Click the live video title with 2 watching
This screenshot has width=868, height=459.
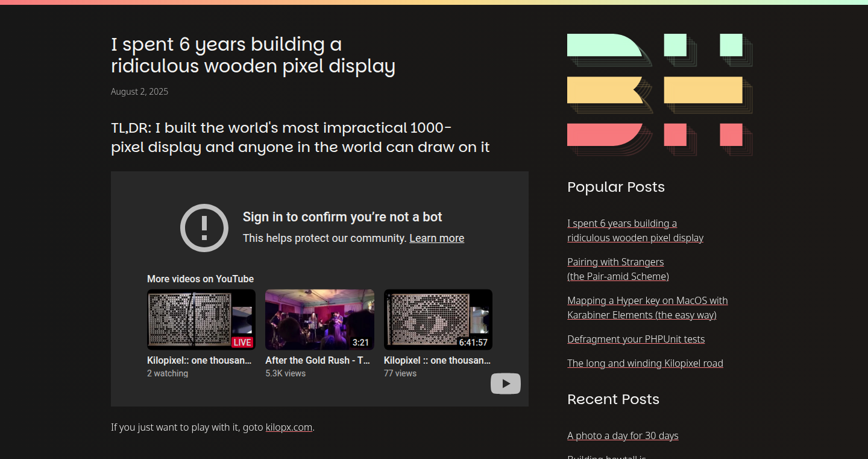(200, 360)
